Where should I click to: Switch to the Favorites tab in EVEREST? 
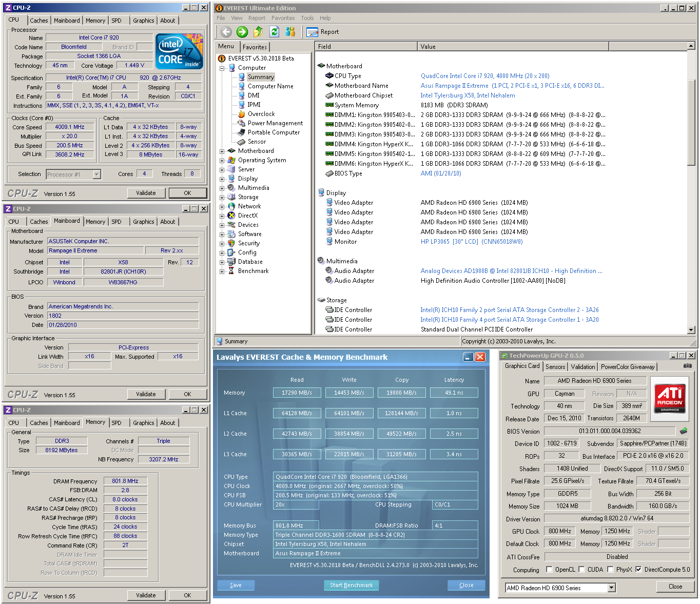(x=255, y=47)
